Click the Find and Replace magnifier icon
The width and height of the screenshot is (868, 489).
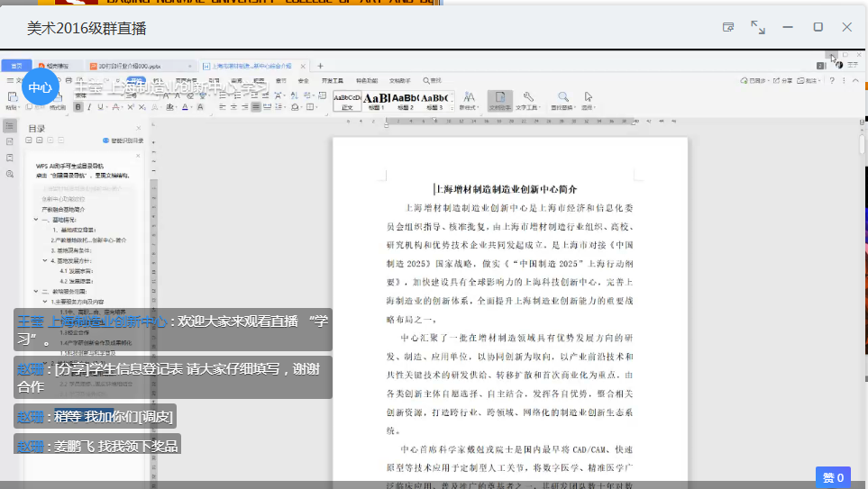pos(562,97)
